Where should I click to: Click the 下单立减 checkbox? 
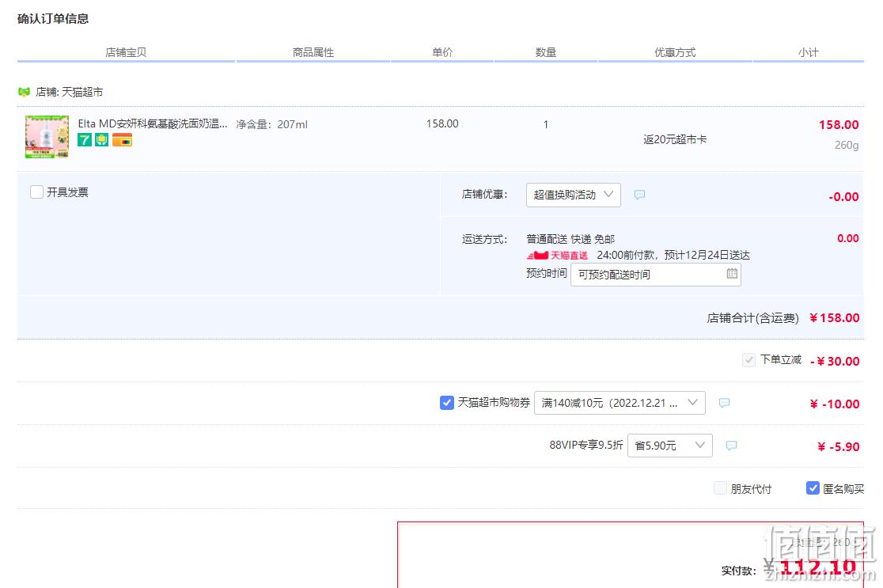(x=748, y=360)
